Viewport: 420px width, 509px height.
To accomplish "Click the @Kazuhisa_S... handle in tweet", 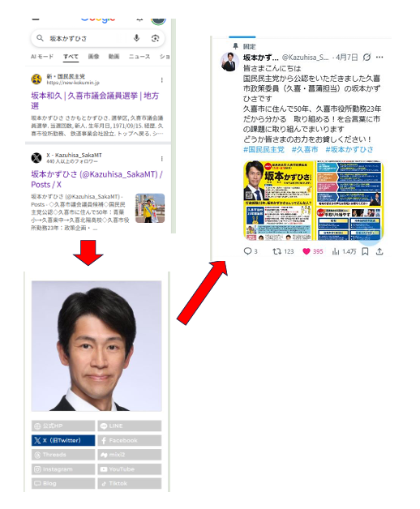I will point(305,58).
